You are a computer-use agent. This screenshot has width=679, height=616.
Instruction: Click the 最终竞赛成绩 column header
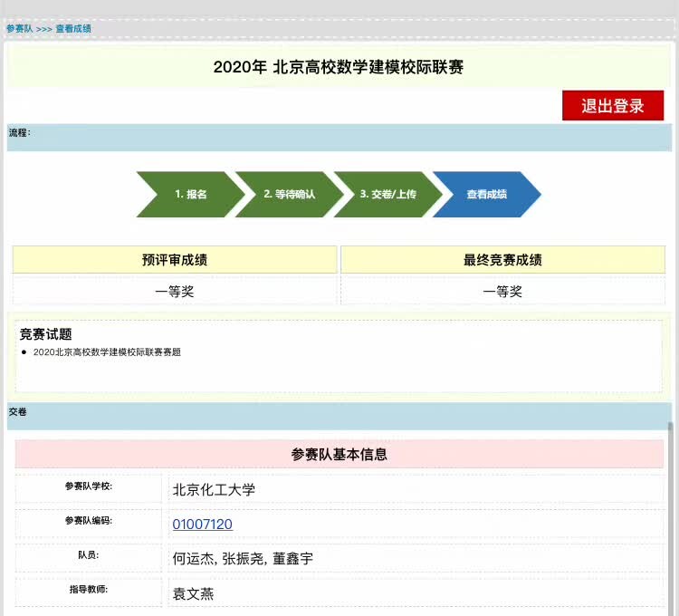coord(502,260)
